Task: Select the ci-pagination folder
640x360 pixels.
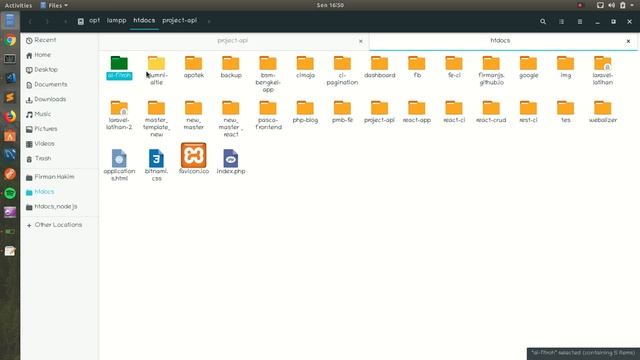Action: (x=342, y=70)
